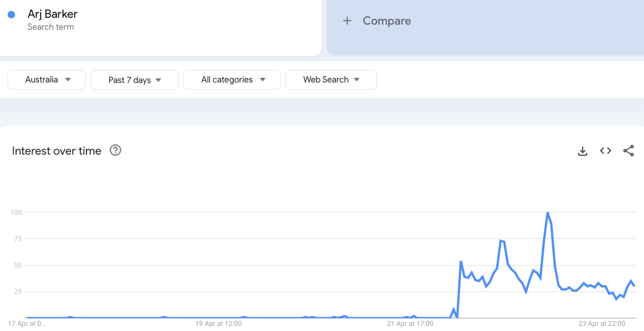Click the blue dot beside Arj Barker
This screenshot has height=331, width=644.
[x=11, y=15]
